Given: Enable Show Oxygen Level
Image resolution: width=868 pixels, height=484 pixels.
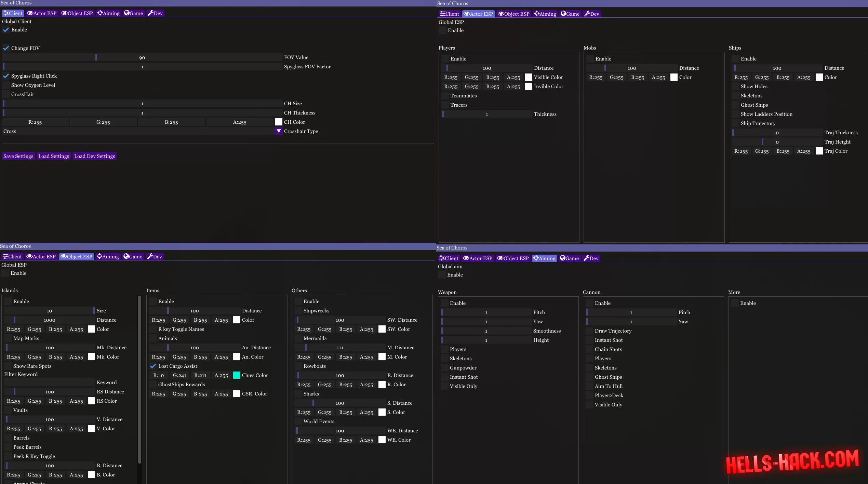Looking at the screenshot, I should coord(6,85).
